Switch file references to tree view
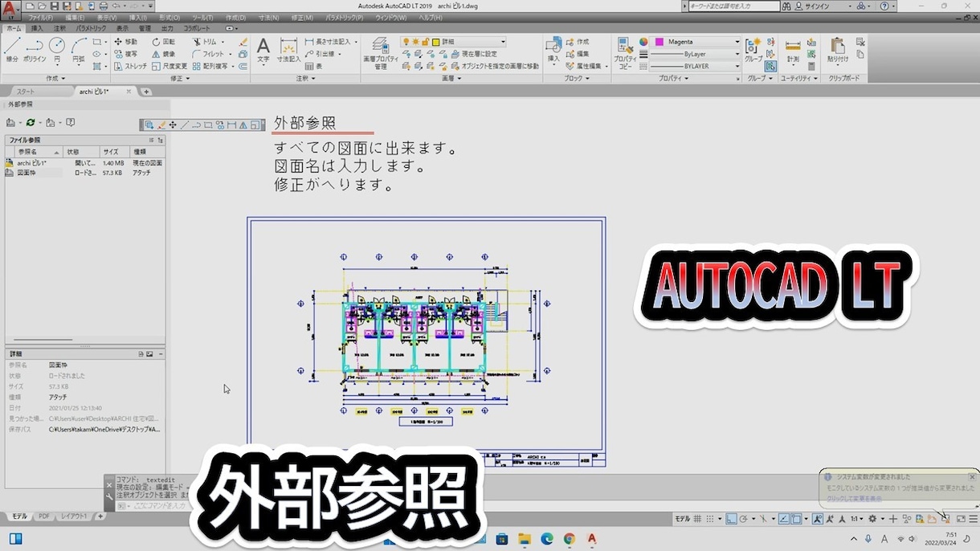 point(160,140)
